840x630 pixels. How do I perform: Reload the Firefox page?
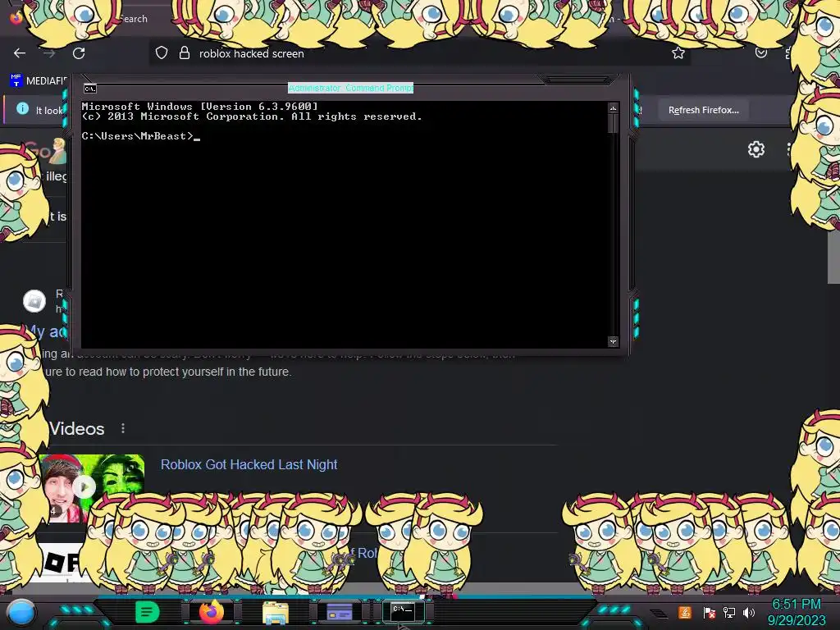pyautogui.click(x=79, y=53)
